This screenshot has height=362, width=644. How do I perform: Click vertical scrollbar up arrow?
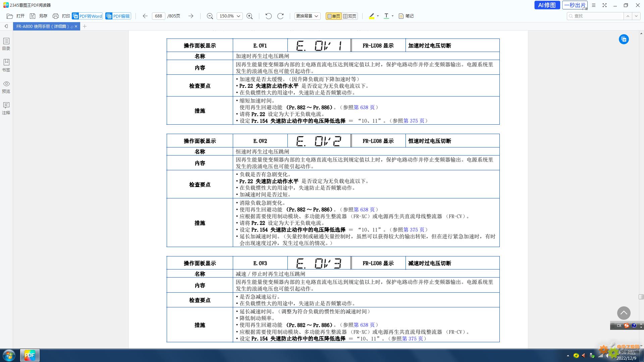(641, 33)
